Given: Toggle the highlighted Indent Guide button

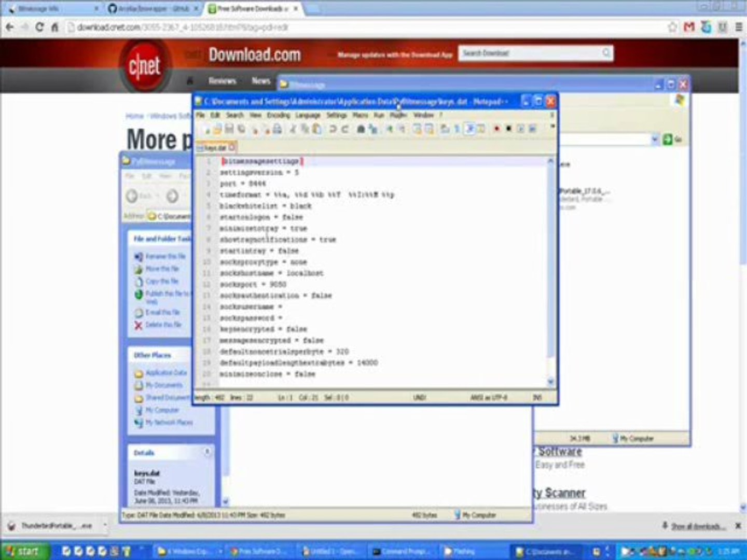Looking at the screenshot, I should pyautogui.click(x=469, y=129).
